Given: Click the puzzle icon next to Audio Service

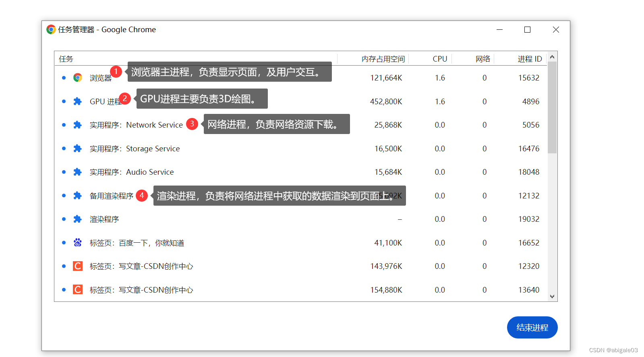Looking at the screenshot, I should coord(78,172).
